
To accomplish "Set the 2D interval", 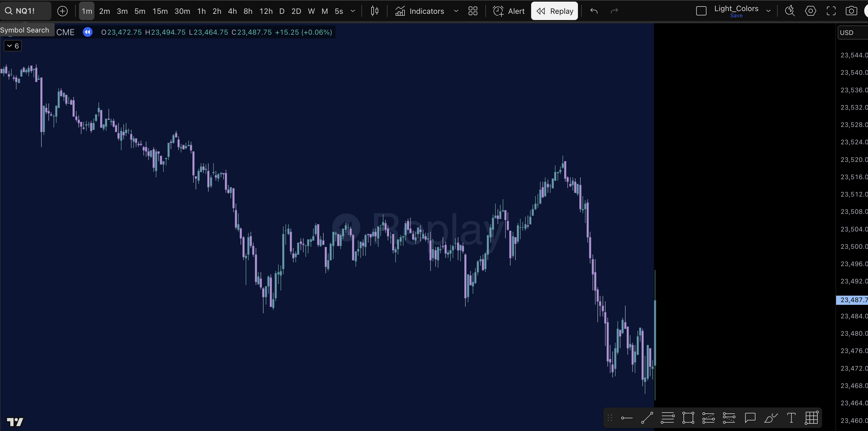I will pos(296,11).
